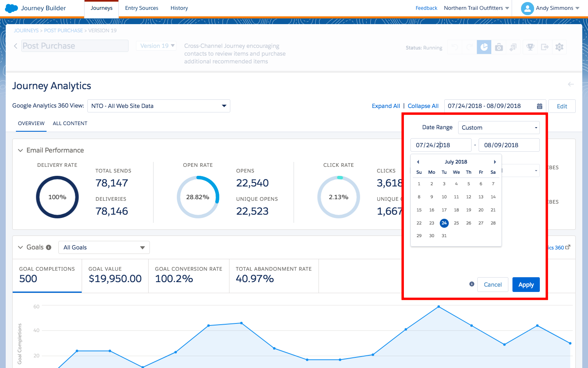Open the All Goals dropdown
The height and width of the screenshot is (368, 588).
pyautogui.click(x=104, y=247)
